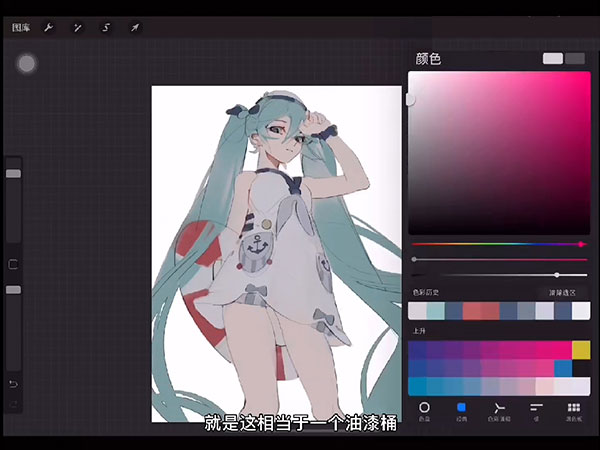Tap the undo arrow in sidebar
Image resolution: width=600 pixels, height=450 pixels.
13,384
